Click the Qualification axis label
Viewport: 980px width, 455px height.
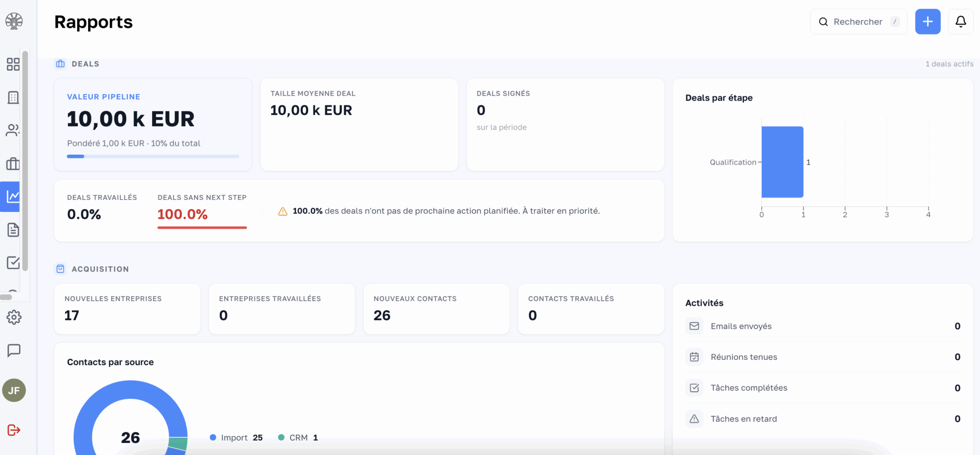pos(733,162)
